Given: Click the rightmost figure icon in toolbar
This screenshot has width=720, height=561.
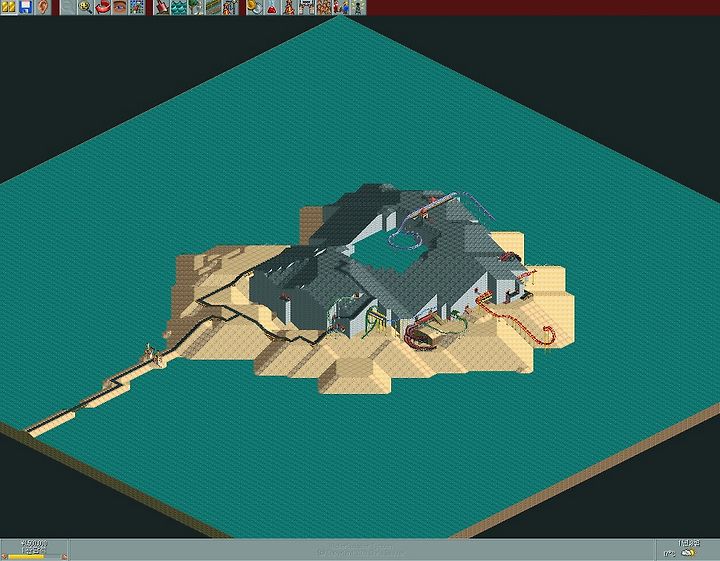Looking at the screenshot, I should 358,7.
